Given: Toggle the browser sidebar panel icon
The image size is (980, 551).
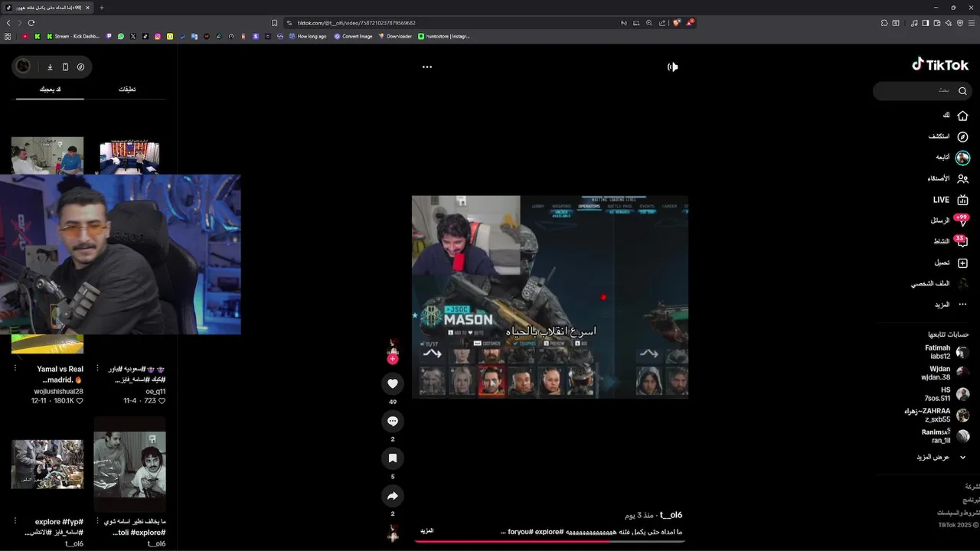Looking at the screenshot, I should [926, 23].
